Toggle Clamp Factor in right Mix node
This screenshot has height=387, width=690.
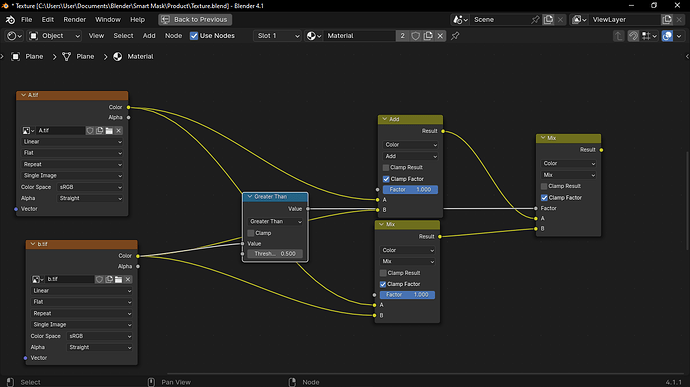click(x=544, y=198)
